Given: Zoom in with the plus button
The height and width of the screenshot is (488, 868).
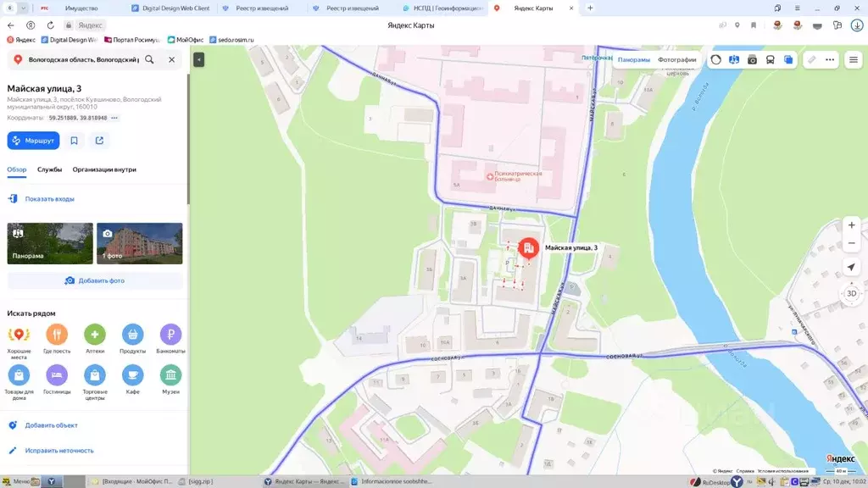Looking at the screenshot, I should (851, 225).
